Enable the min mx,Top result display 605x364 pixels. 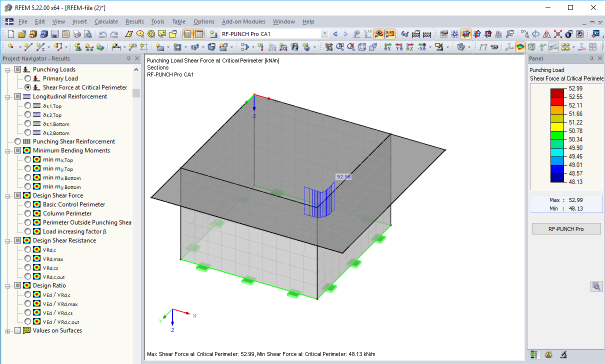(28, 159)
